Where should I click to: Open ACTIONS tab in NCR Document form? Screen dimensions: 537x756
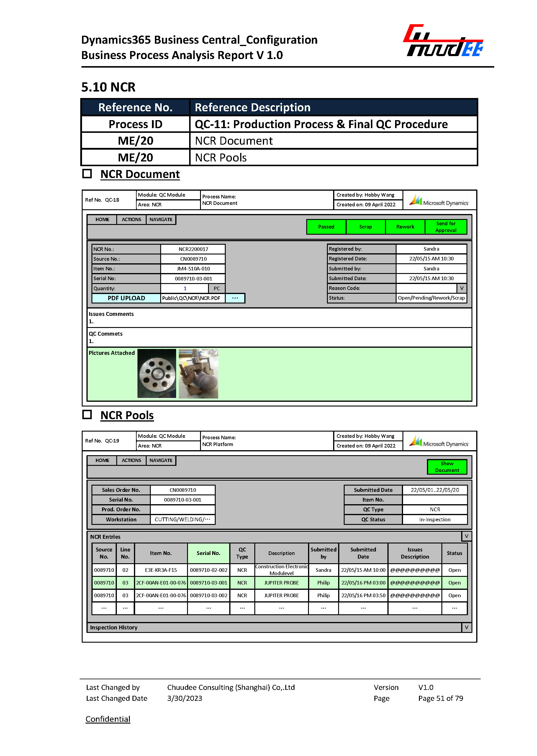click(x=131, y=219)
